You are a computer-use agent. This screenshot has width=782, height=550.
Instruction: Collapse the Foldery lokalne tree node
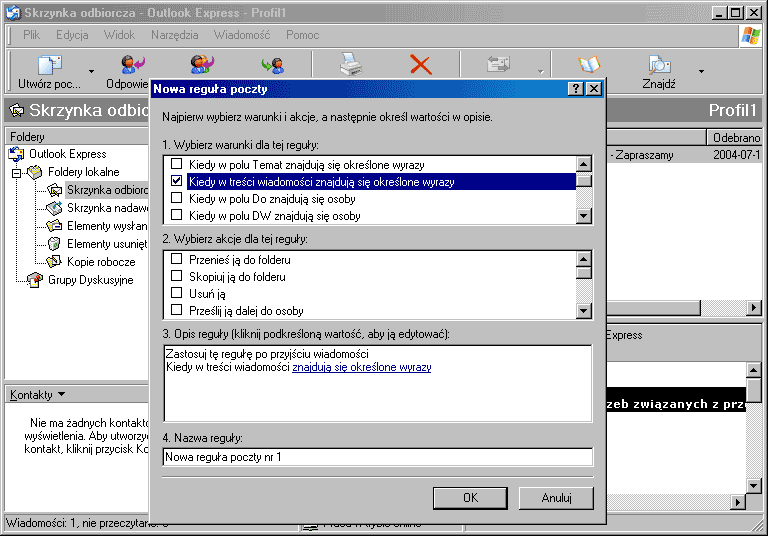[16, 173]
